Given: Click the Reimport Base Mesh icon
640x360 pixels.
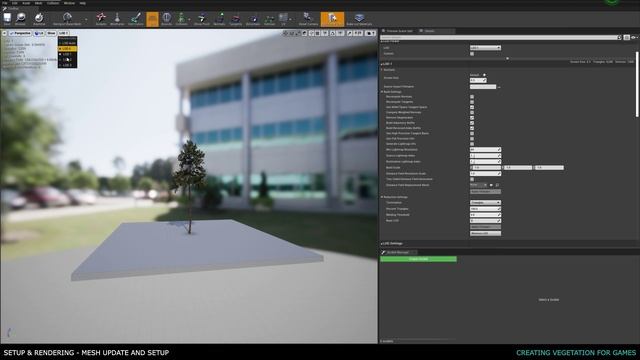Looking at the screenshot, I should (x=67, y=19).
